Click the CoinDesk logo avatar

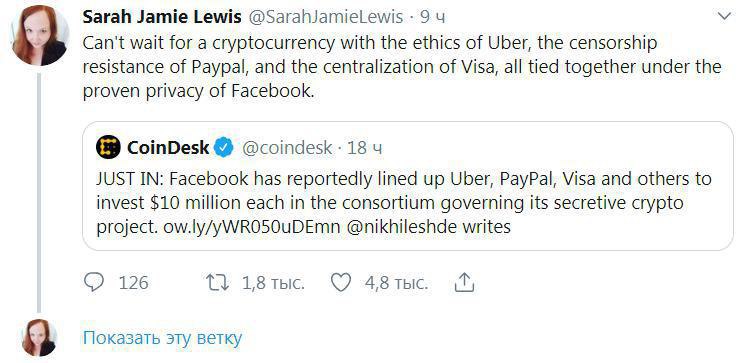pos(108,147)
